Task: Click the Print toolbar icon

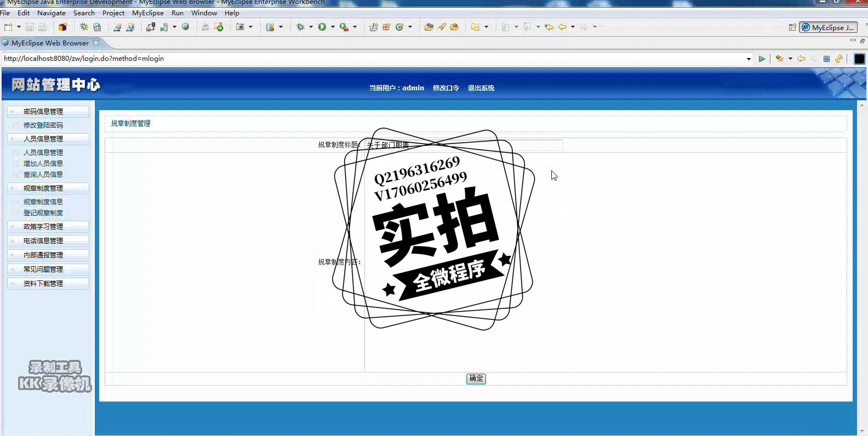Action: tap(42, 27)
